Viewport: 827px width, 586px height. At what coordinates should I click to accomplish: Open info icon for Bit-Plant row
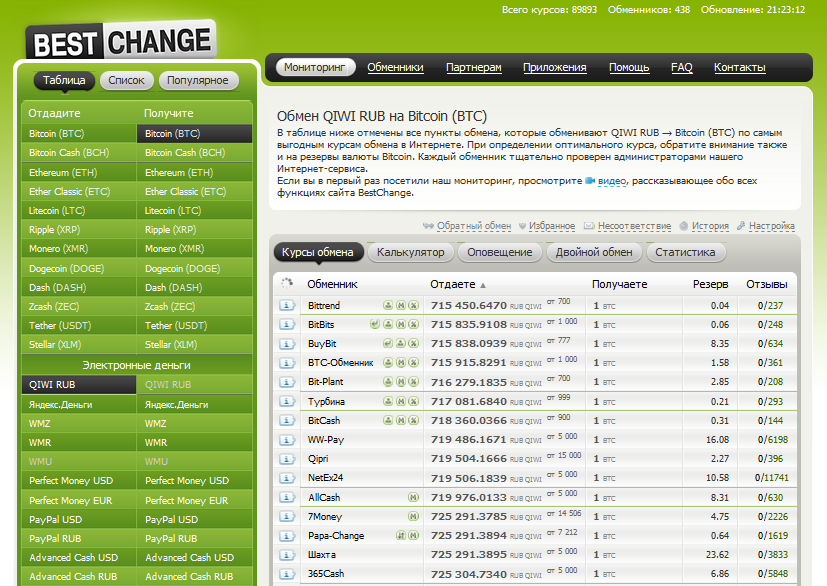[287, 382]
